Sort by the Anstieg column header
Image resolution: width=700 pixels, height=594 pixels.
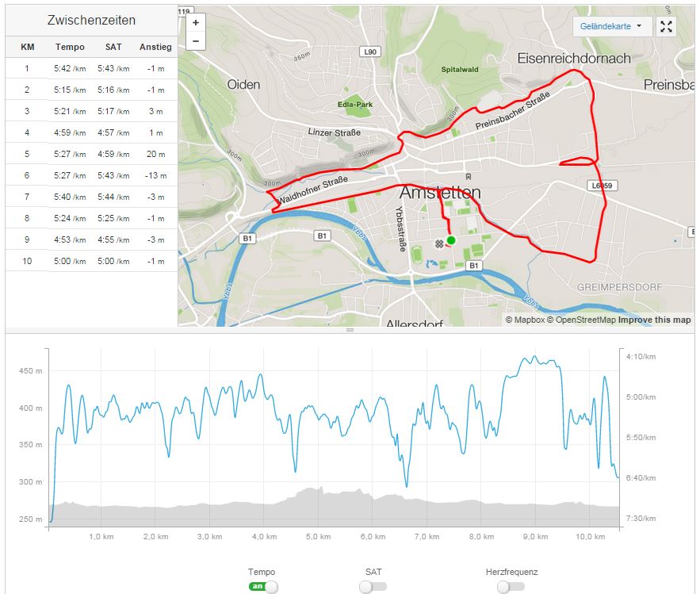click(x=155, y=47)
